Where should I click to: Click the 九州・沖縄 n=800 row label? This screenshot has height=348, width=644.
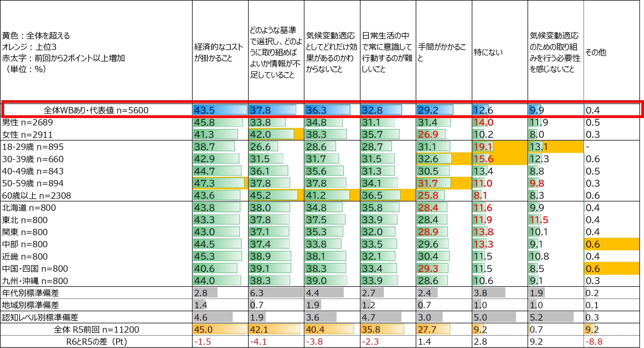35,281
